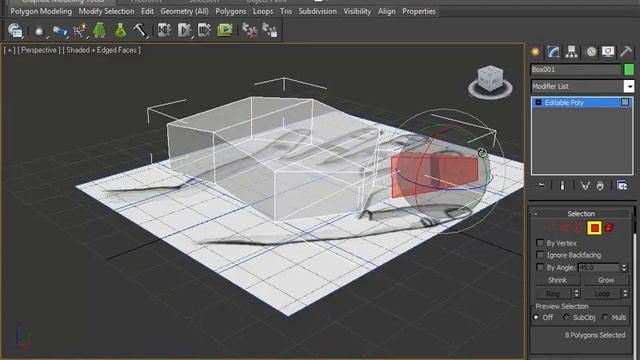Image resolution: width=640 pixels, height=360 pixels.
Task: Open Polygon Modeling ribbon panel
Action: 41,11
